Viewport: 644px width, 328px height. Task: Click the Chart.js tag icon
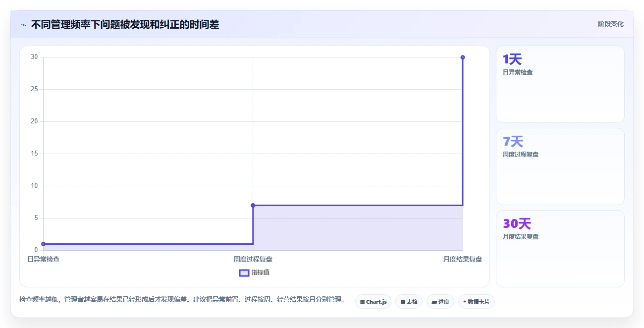pyautogui.click(x=362, y=302)
